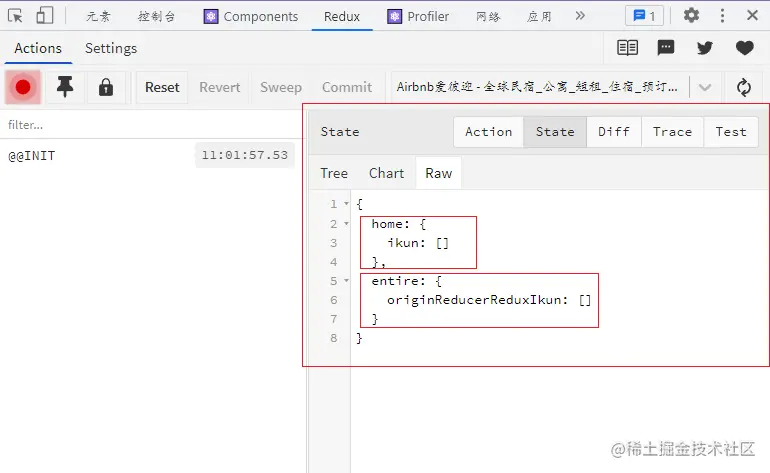Select the Actions tab

(x=38, y=48)
